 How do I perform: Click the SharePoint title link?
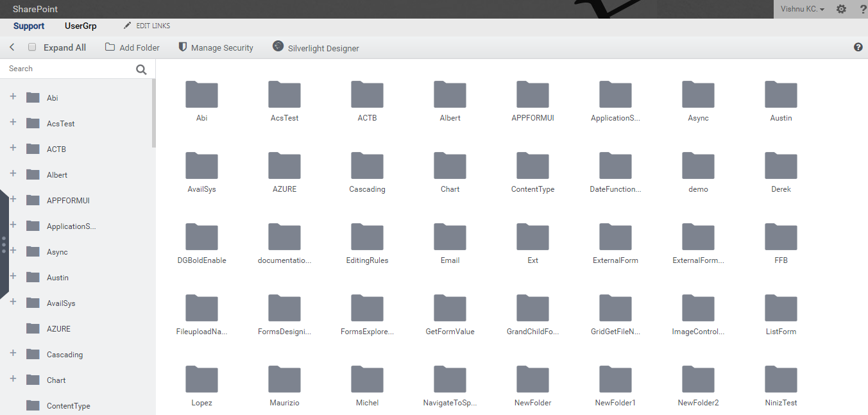pyautogui.click(x=35, y=9)
